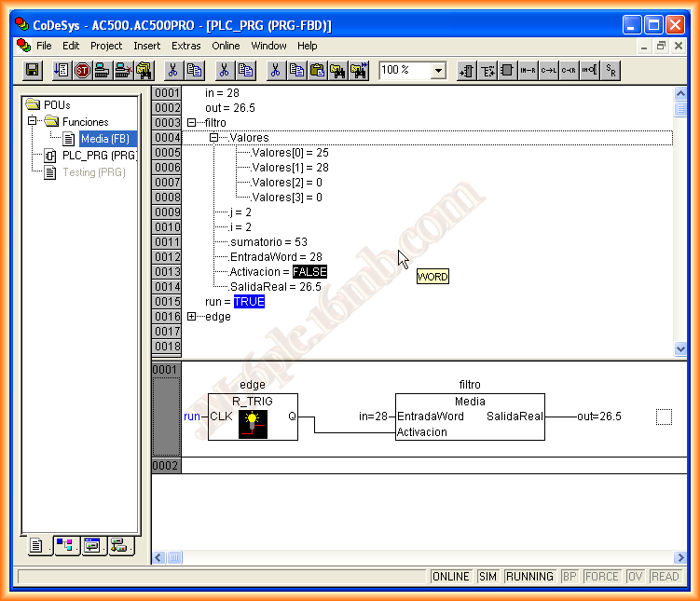Toggle the Activacion FALSE value
This screenshot has width=700, height=601.
[x=309, y=272]
